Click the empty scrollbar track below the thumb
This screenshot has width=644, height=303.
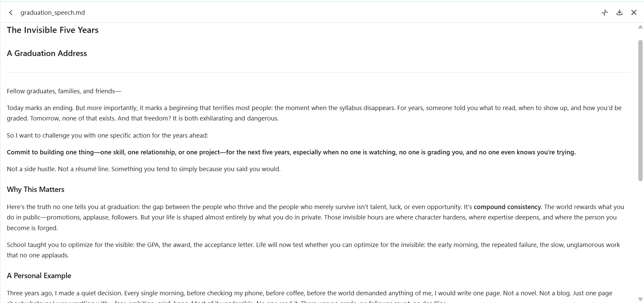(640, 238)
